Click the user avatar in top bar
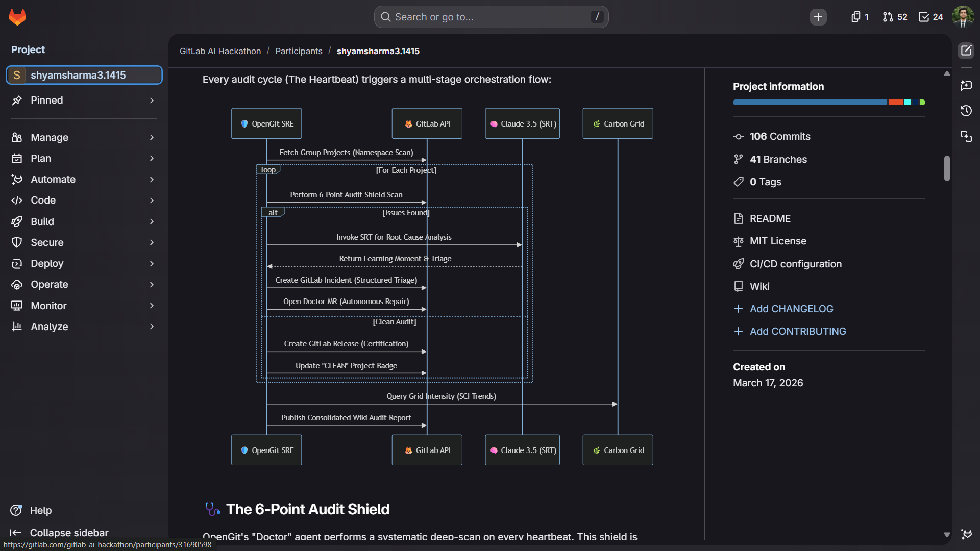The image size is (980, 551). 963,17
